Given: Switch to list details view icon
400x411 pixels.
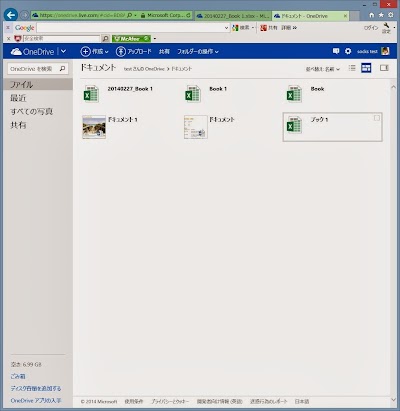Looking at the screenshot, I should pos(352,68).
